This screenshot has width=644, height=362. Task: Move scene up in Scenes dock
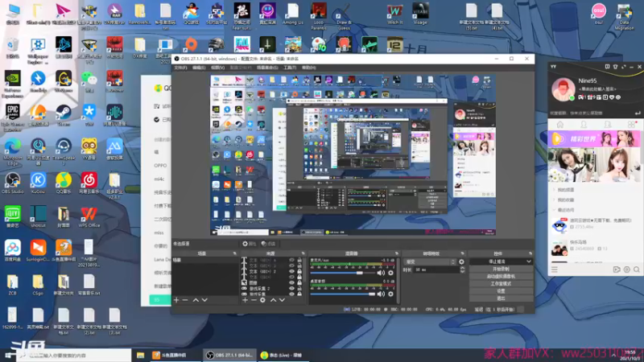click(x=196, y=300)
